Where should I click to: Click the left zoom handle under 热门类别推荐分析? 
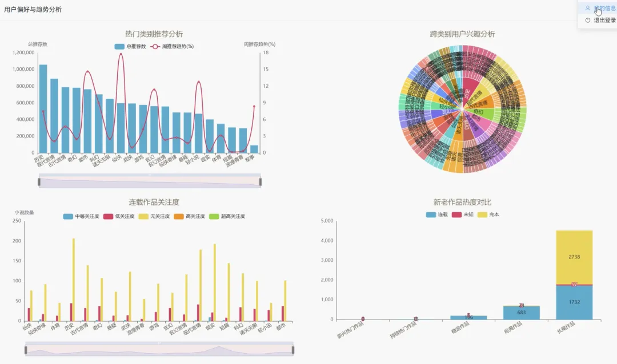pos(39,181)
